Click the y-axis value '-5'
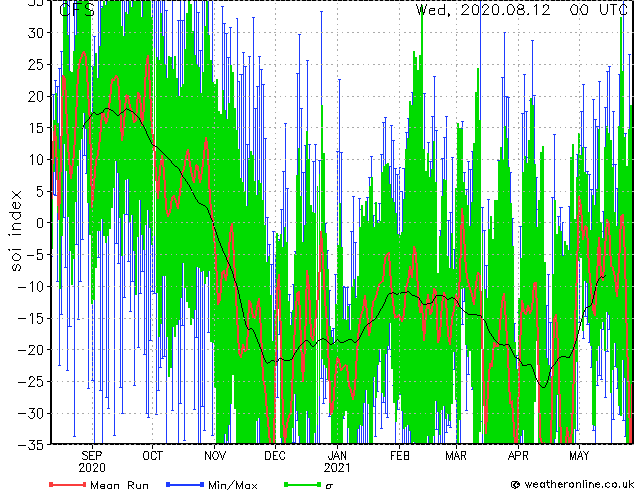 (x=36, y=255)
